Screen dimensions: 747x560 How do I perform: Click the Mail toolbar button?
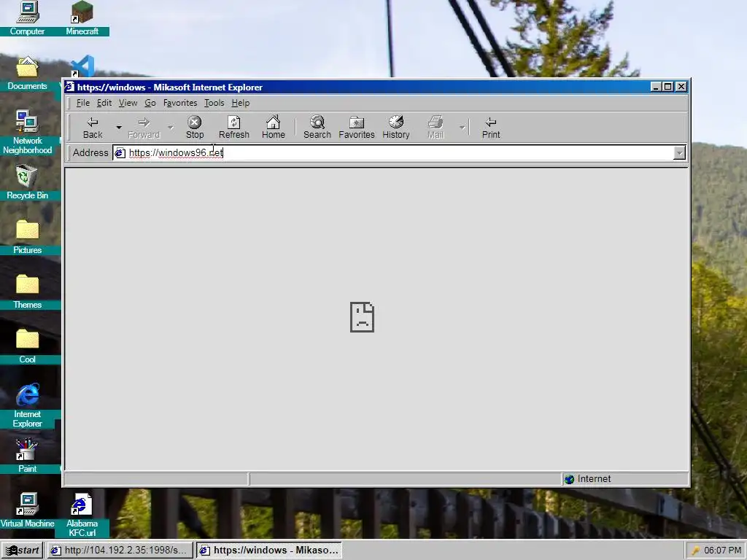[436, 128]
